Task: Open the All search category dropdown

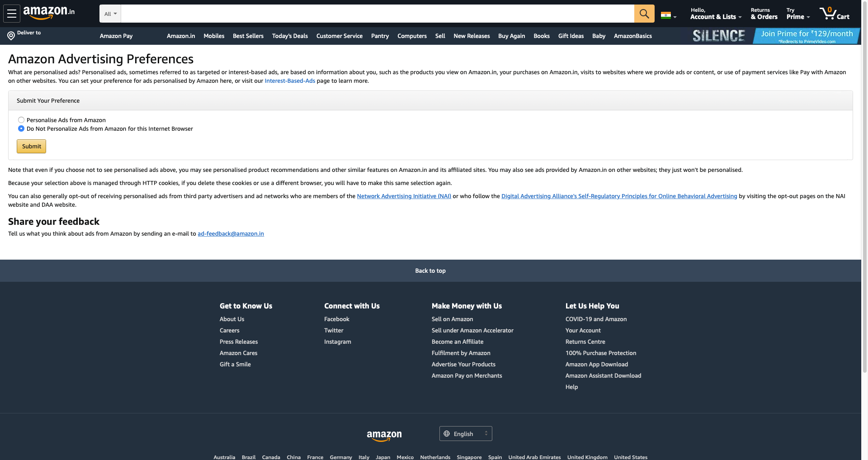Action: tap(110, 14)
